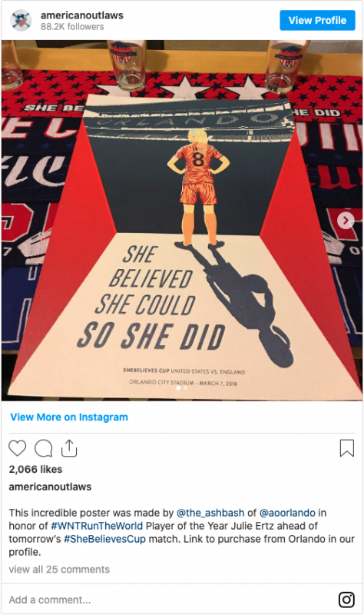Click americanoutlaws username in header
The height and width of the screenshot is (615, 364).
coord(82,15)
